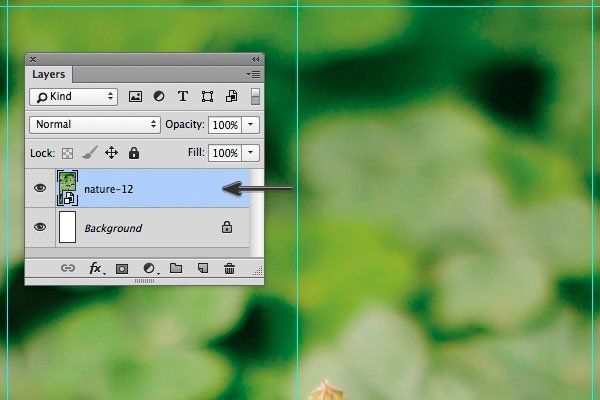The image size is (600, 400).
Task: Hide the Background layer
Action: click(x=40, y=227)
